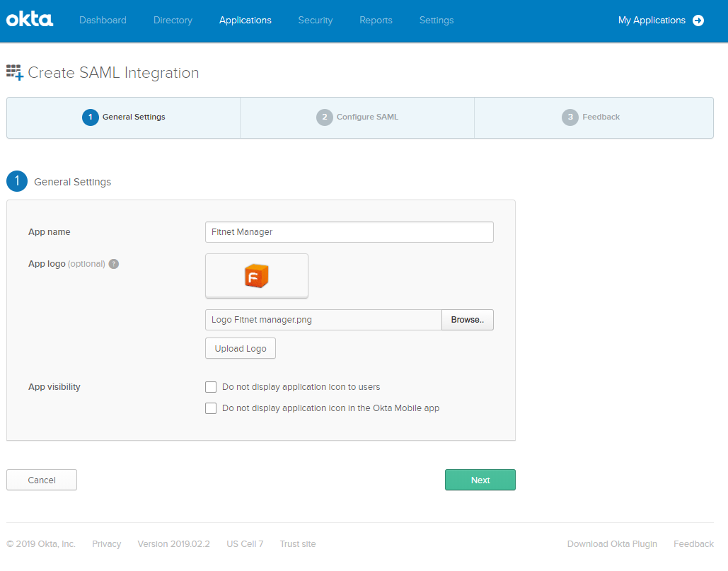This screenshot has height=571, width=728.
Task: Open the Security menu
Action: click(x=315, y=21)
